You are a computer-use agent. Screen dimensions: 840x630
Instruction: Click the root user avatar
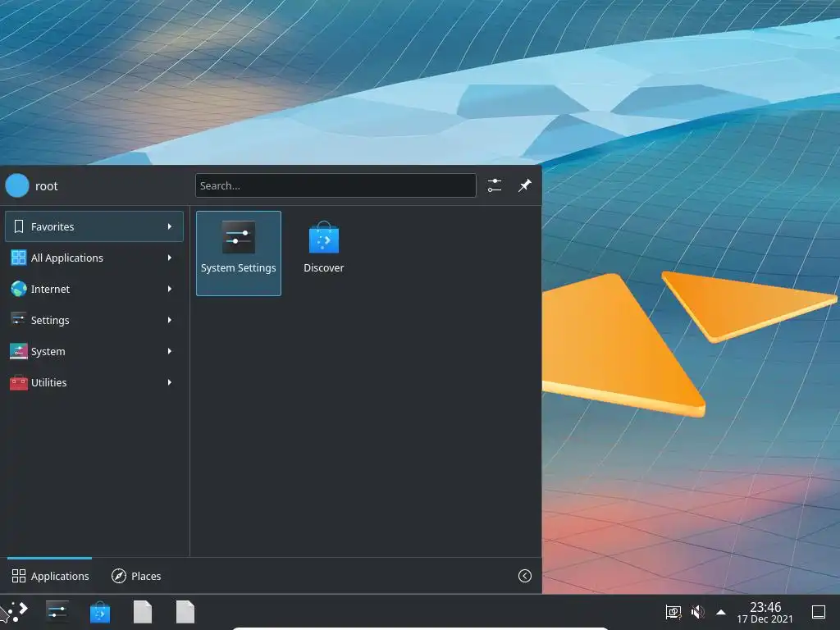(17, 185)
